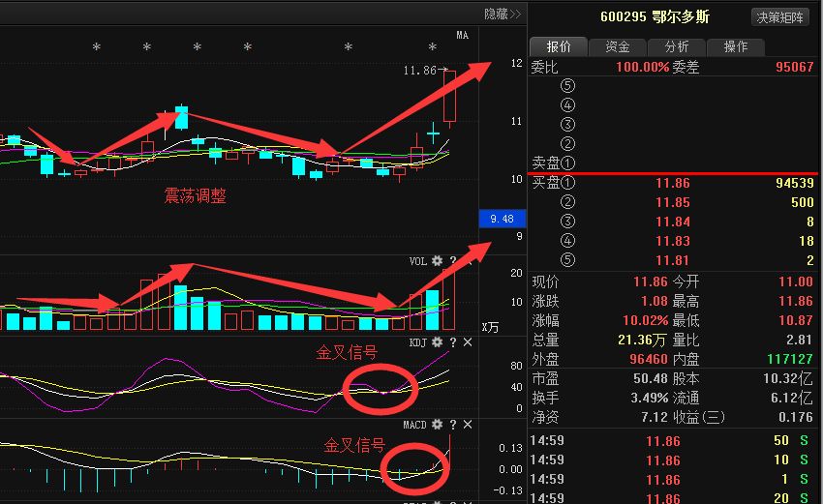
Task: Select the 14:59 trade row with volume 1
Action: click(x=674, y=480)
